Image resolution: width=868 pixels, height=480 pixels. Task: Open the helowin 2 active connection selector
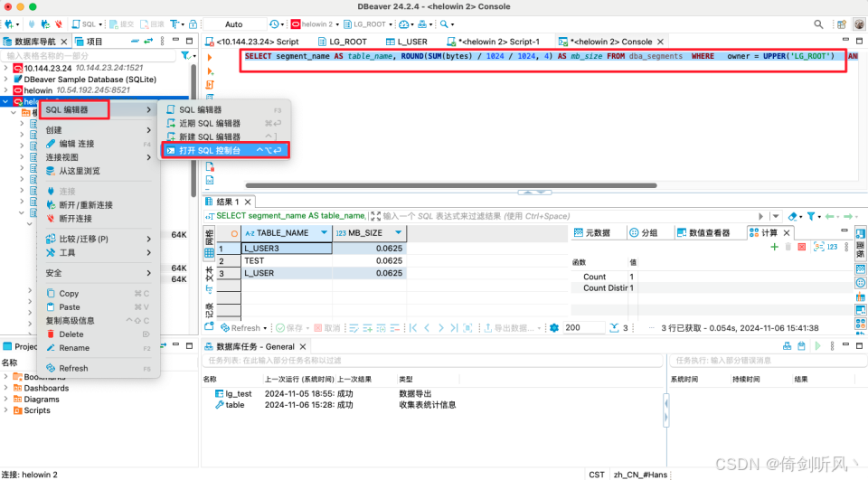(x=315, y=24)
